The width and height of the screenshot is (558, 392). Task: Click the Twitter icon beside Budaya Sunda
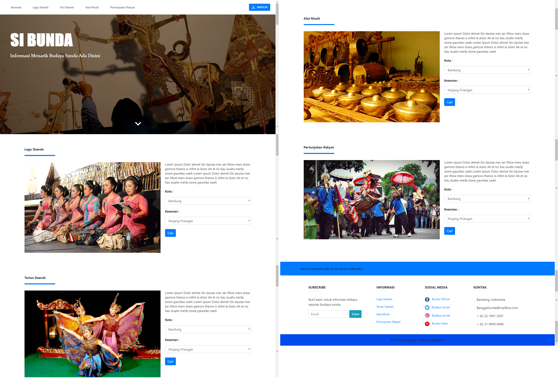coord(427,307)
